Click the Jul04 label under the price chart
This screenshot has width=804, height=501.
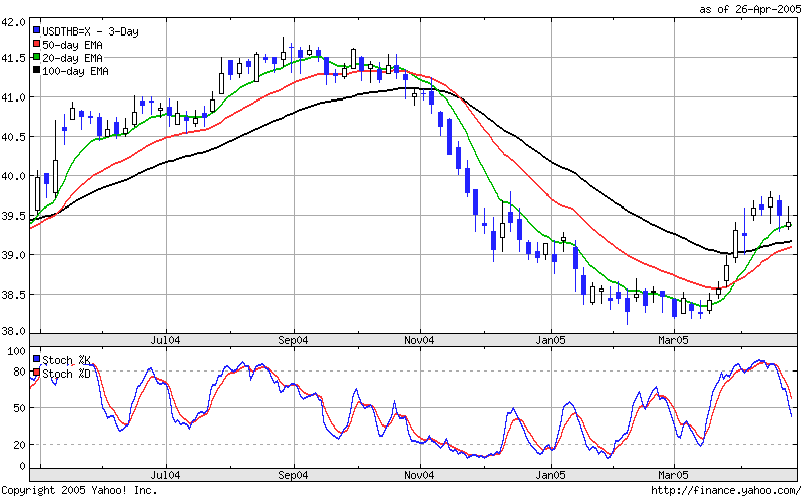tap(165, 340)
